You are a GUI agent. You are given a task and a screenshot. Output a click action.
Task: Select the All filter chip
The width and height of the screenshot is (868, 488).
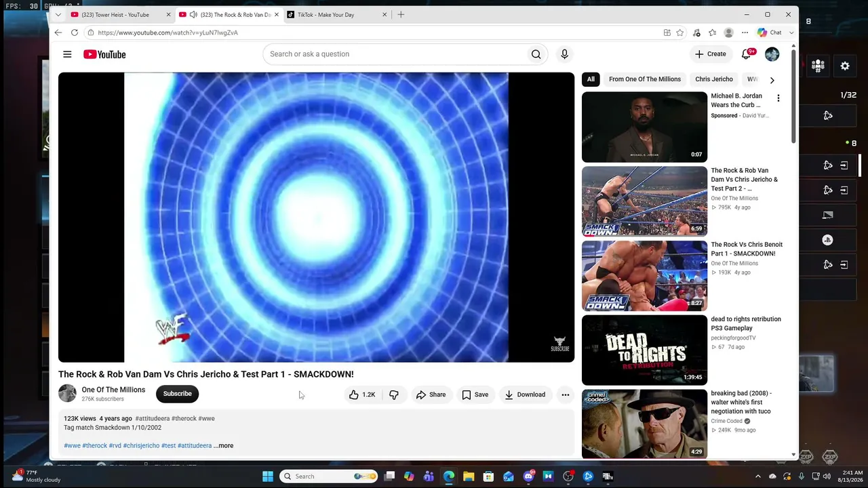coord(591,79)
